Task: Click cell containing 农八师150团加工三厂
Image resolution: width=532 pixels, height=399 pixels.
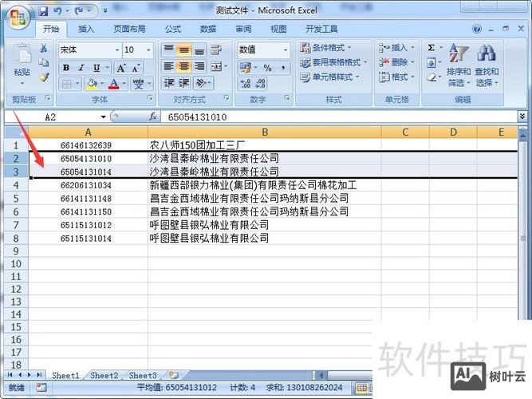Action: point(265,145)
